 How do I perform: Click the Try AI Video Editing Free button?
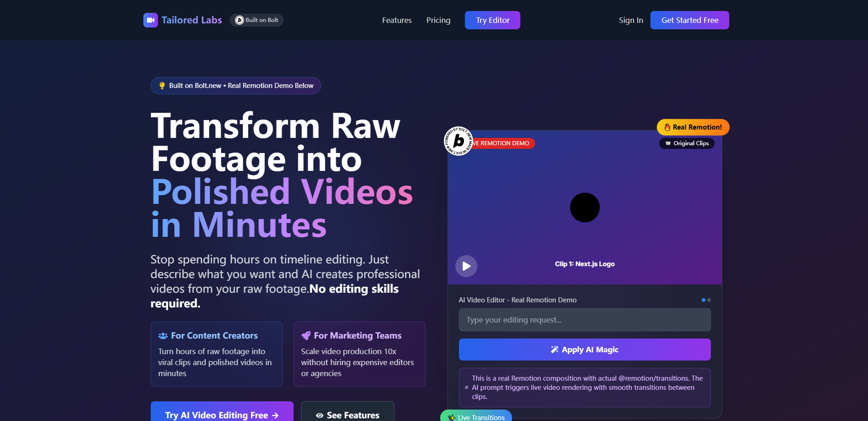pos(222,415)
